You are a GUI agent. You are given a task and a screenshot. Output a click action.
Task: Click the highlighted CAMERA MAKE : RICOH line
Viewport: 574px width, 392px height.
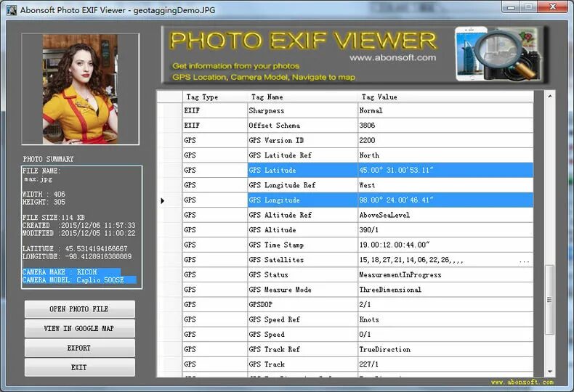[x=71, y=272]
